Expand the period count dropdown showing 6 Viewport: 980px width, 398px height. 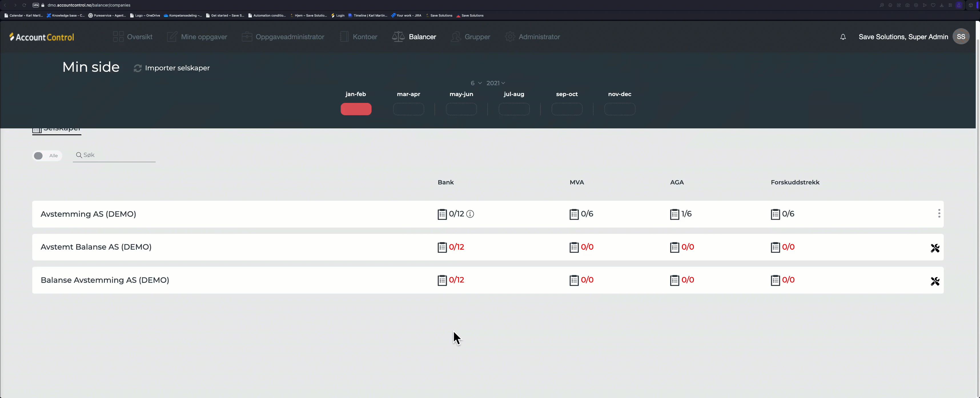(475, 83)
